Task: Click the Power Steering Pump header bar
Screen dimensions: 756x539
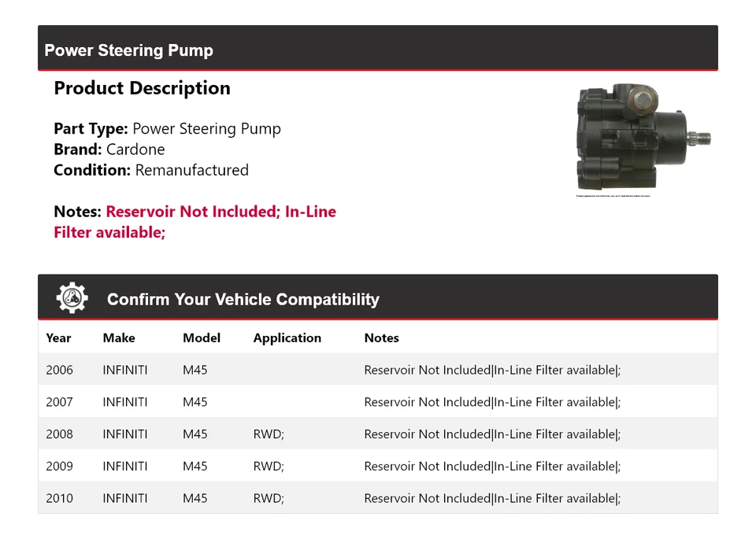Action: (x=377, y=50)
